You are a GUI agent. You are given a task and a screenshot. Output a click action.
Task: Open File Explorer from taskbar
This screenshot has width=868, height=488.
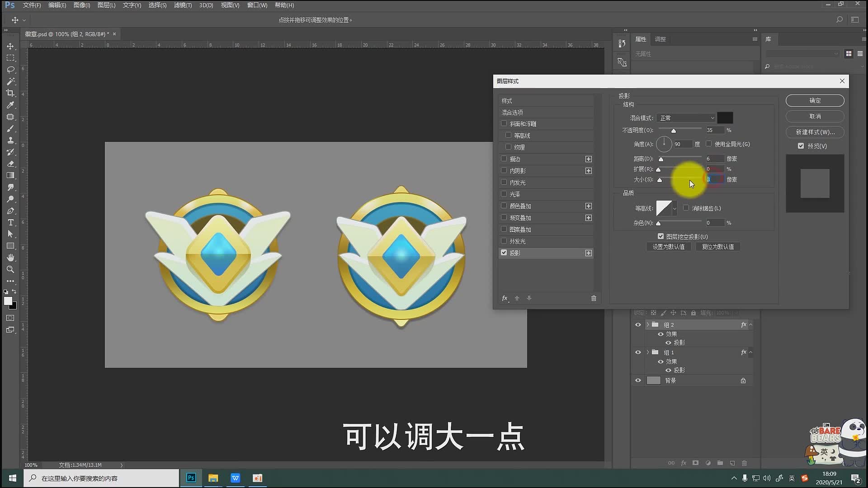pos(213,478)
